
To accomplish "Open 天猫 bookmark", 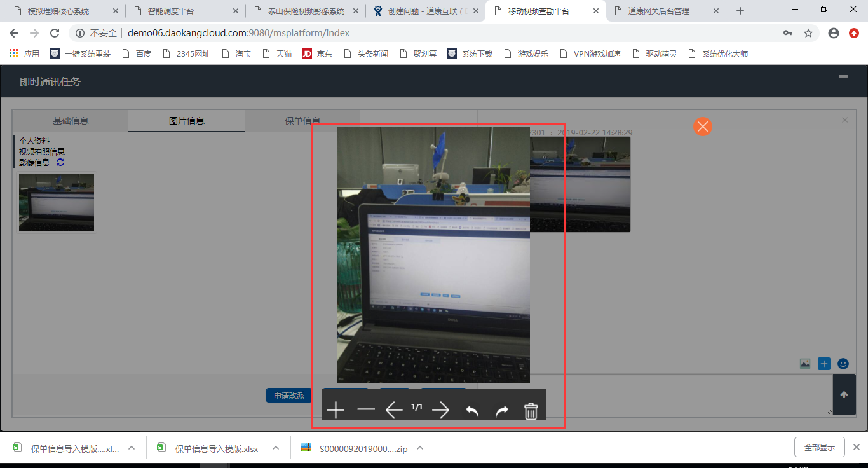I will (x=276, y=53).
